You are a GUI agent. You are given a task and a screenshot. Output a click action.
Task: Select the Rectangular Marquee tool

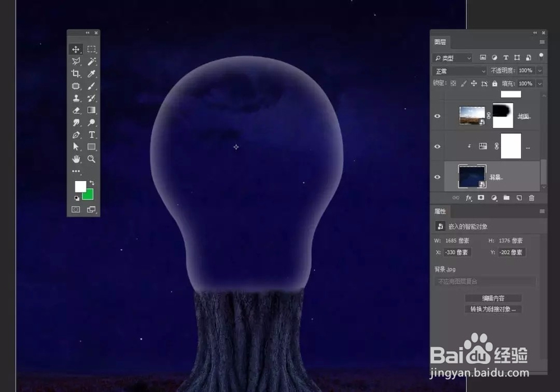91,49
